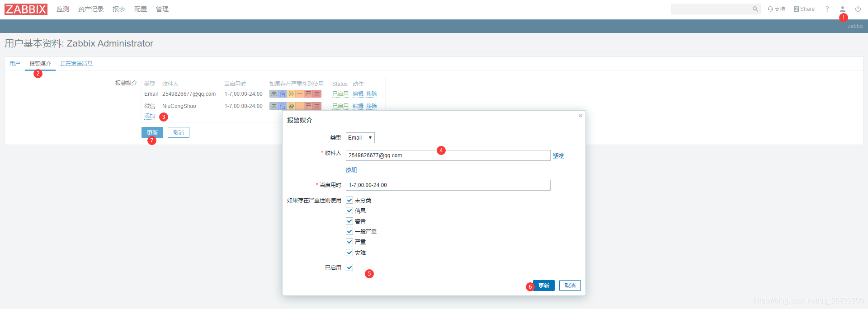This screenshot has height=309, width=868.
Task: Toggle the 已启用 checkbox in dialog
Action: 349,267
